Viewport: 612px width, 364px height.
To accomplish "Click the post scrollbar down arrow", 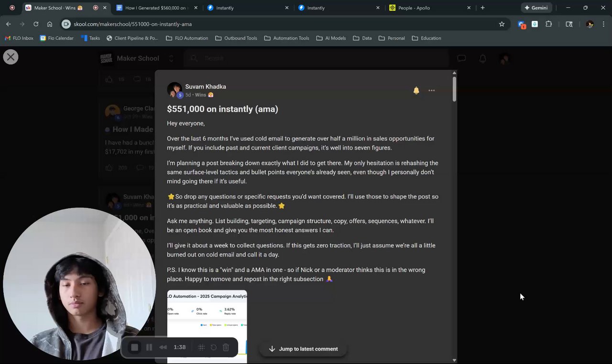I will click(454, 360).
